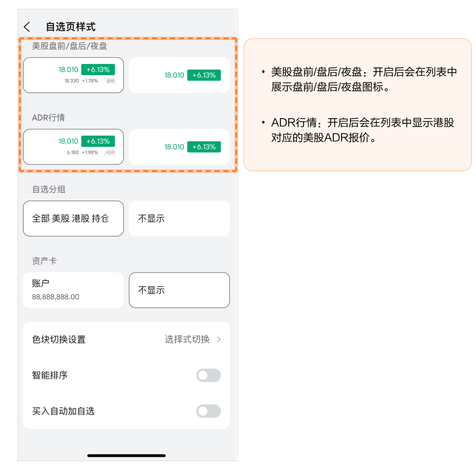476x470 pixels.
Task: Tap the 选择式切换 value text
Action: 187,339
